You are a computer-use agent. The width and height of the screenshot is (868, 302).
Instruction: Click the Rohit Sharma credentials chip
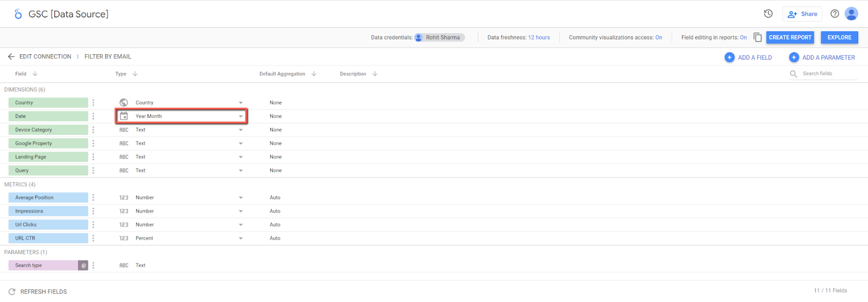pos(439,37)
